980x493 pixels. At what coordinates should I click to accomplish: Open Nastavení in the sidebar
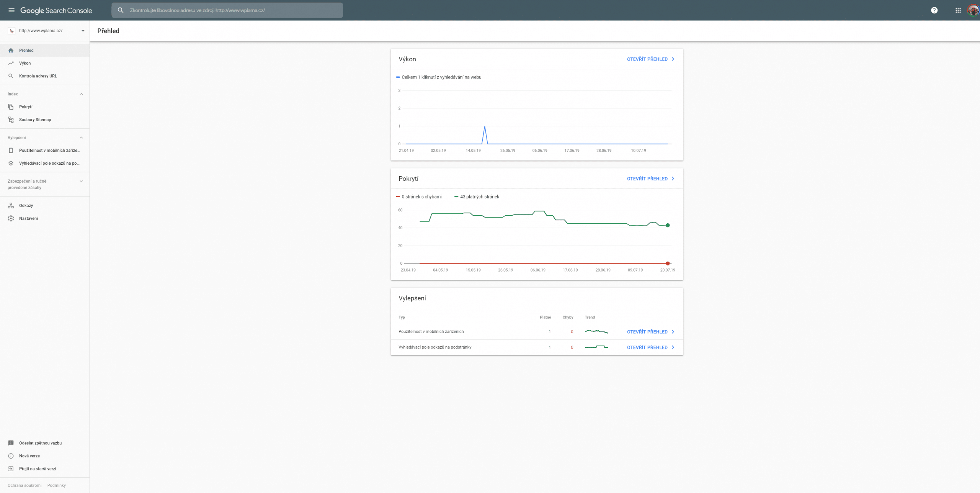pos(44,218)
